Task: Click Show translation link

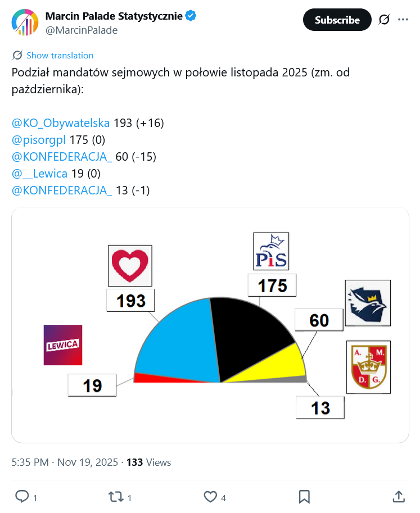Action: click(60, 55)
